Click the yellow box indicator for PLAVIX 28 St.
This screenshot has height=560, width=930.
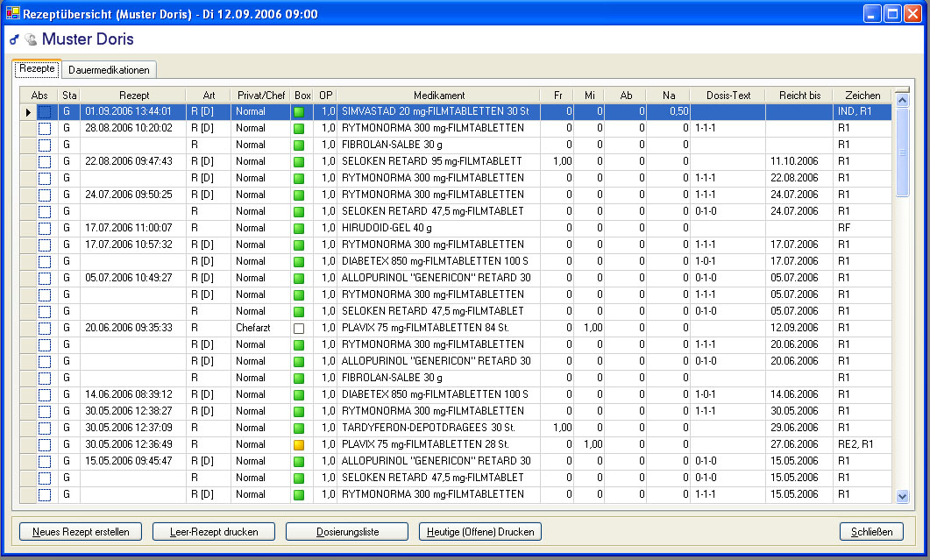pos(302,444)
